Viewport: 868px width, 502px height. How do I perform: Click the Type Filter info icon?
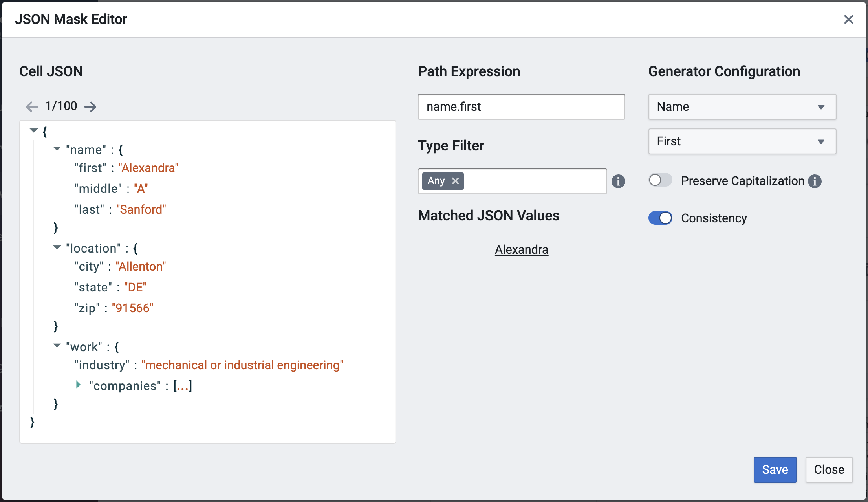618,181
